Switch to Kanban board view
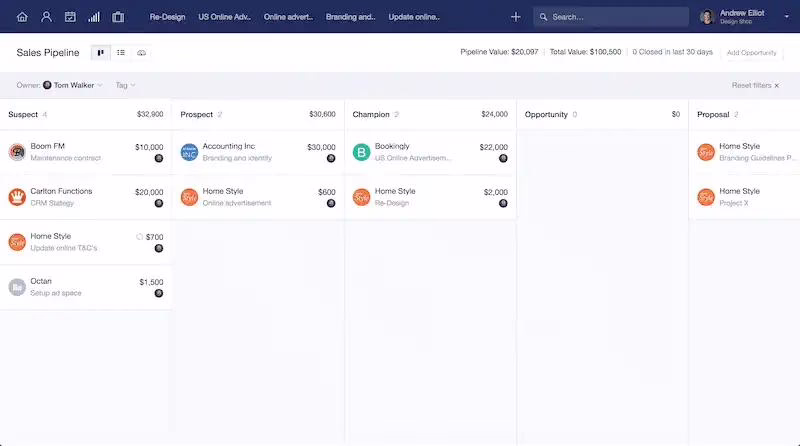 (x=101, y=53)
